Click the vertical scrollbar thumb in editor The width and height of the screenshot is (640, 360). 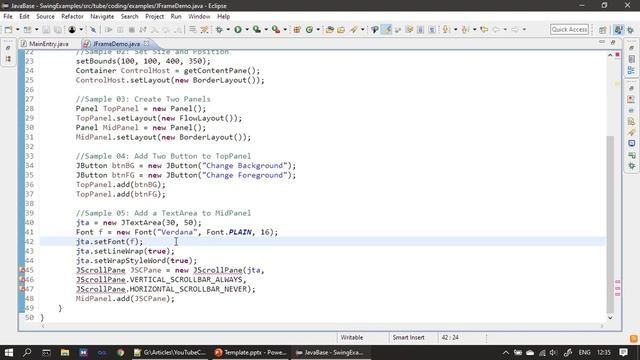(x=610, y=224)
